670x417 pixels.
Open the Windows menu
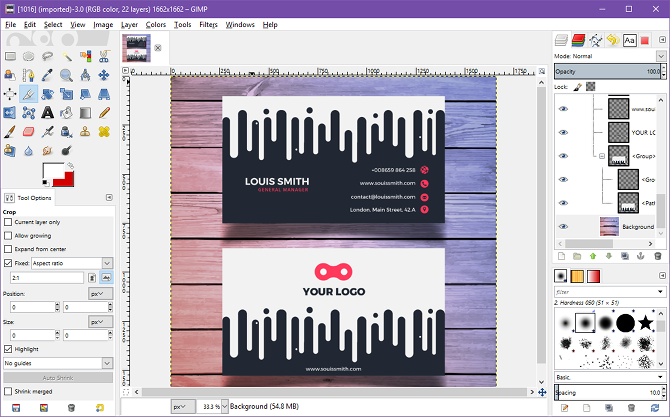(x=240, y=25)
